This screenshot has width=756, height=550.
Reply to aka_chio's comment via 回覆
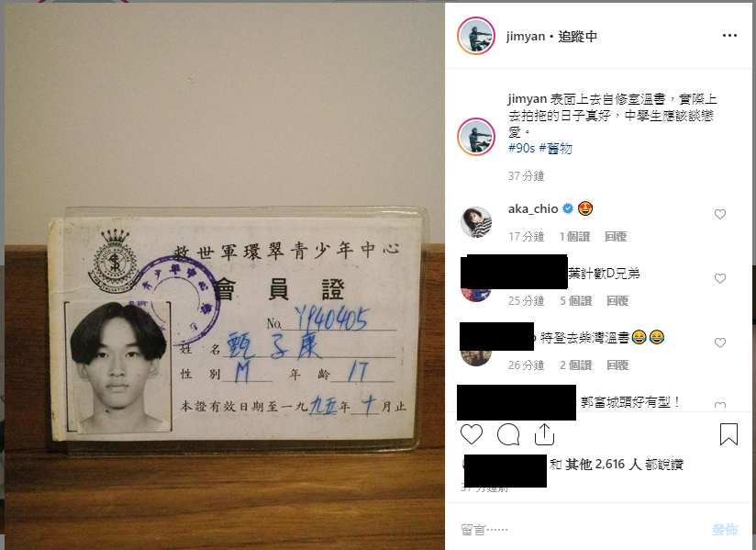coord(616,236)
